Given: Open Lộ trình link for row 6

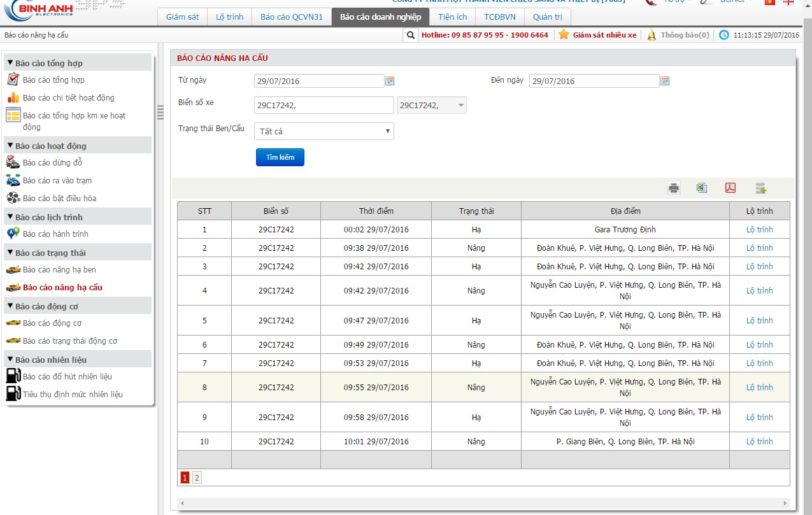Looking at the screenshot, I should point(759,344).
